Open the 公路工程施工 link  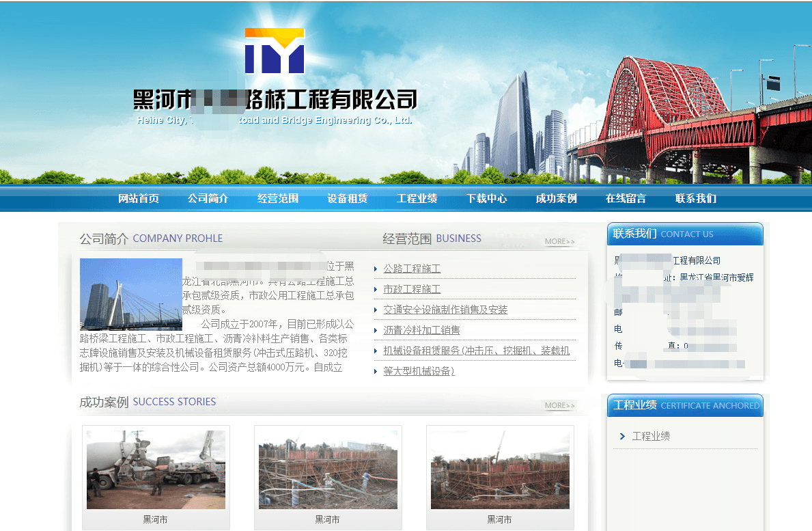point(412,269)
